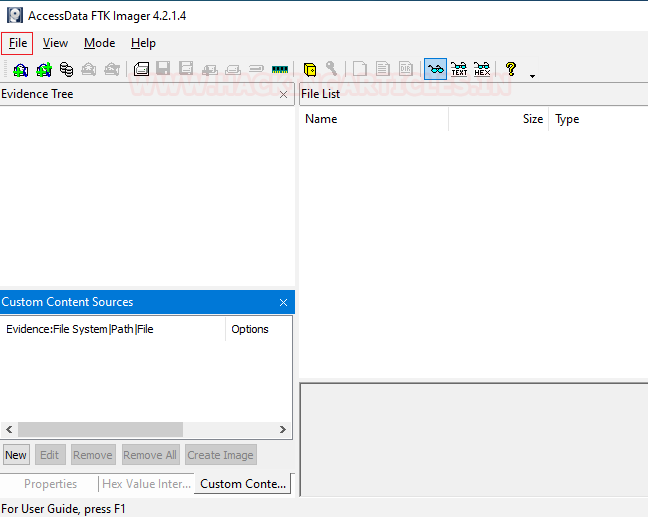The image size is (648, 517).
Task: Toggle automatic file view glasses button
Action: tap(435, 69)
